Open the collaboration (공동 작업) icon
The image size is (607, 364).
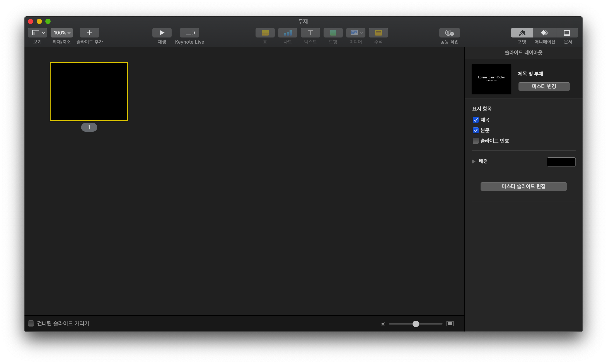(449, 33)
